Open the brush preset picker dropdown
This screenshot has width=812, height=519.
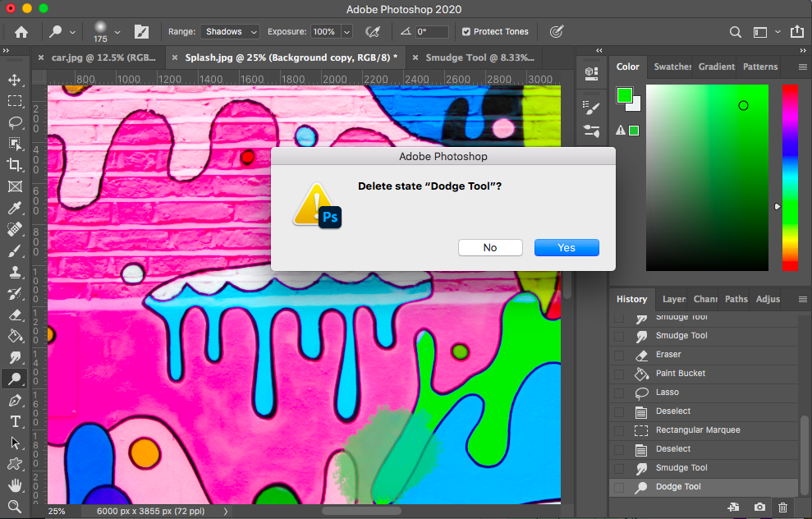click(x=117, y=32)
